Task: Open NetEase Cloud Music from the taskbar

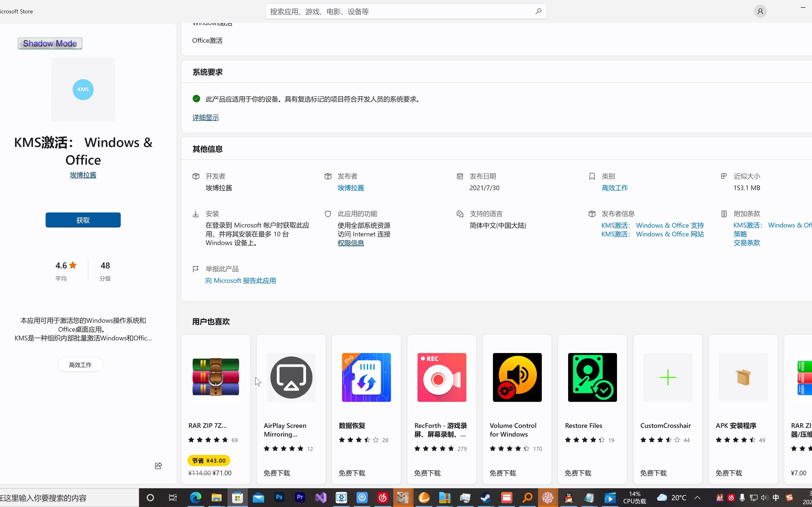Action: click(x=383, y=497)
